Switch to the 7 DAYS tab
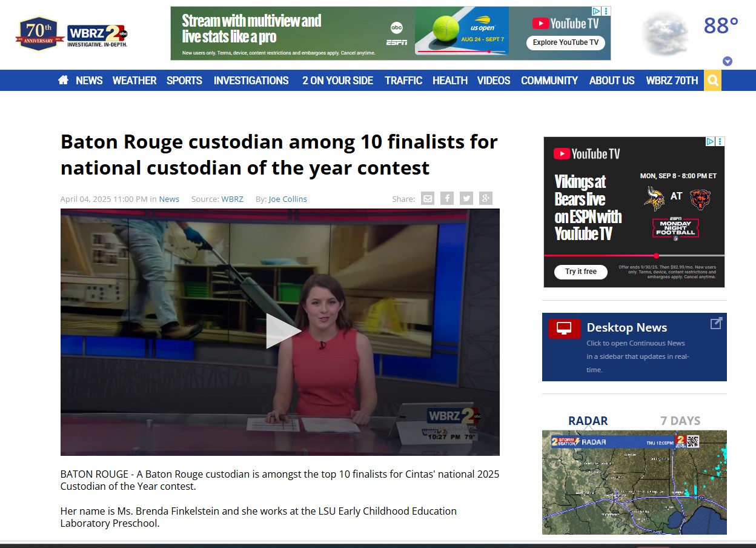Viewport: 756px width, 548px height. [x=680, y=421]
